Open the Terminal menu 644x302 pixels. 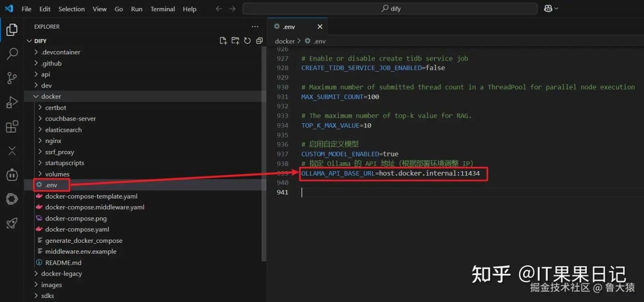click(x=163, y=9)
